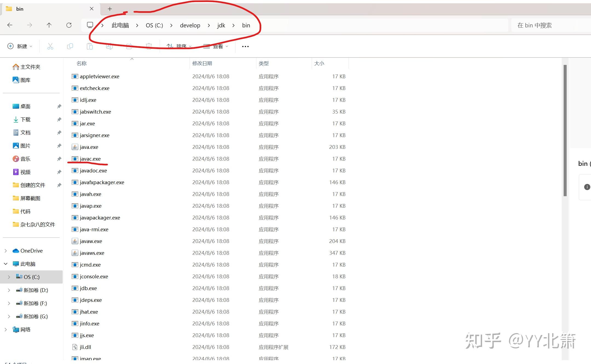Click the jdk breadcrumb segment
Viewport: 591px width, 364px height.
click(x=221, y=25)
